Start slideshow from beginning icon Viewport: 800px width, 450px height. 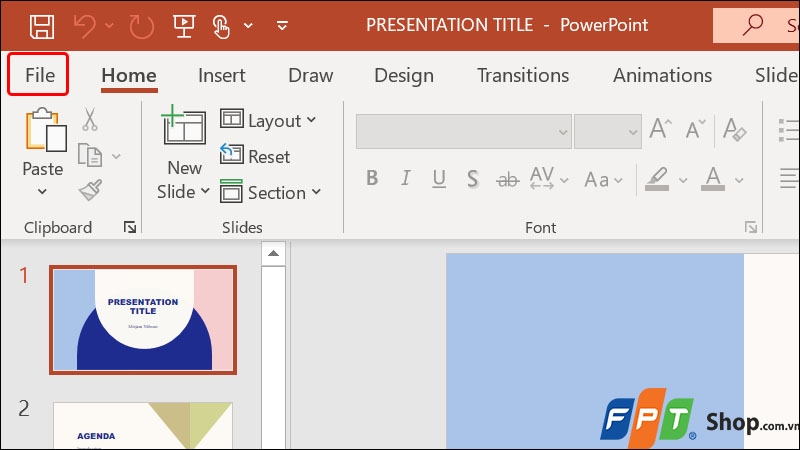coord(184,26)
